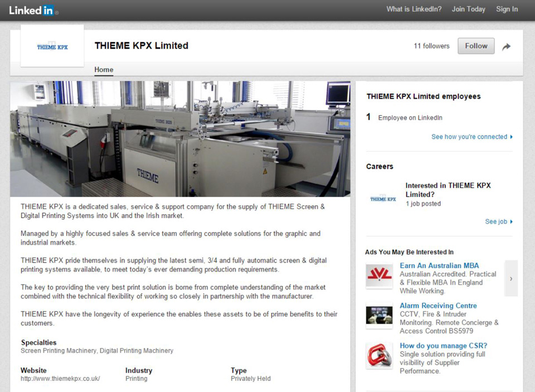Open Alarm Receiving Centre ad link
This screenshot has height=392, width=535.
point(438,306)
